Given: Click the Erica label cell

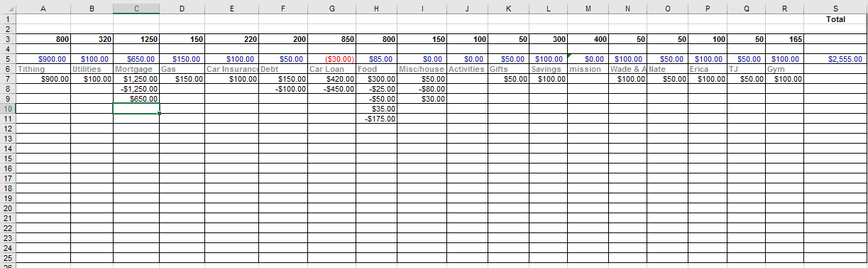Looking at the screenshot, I should click(708, 69).
